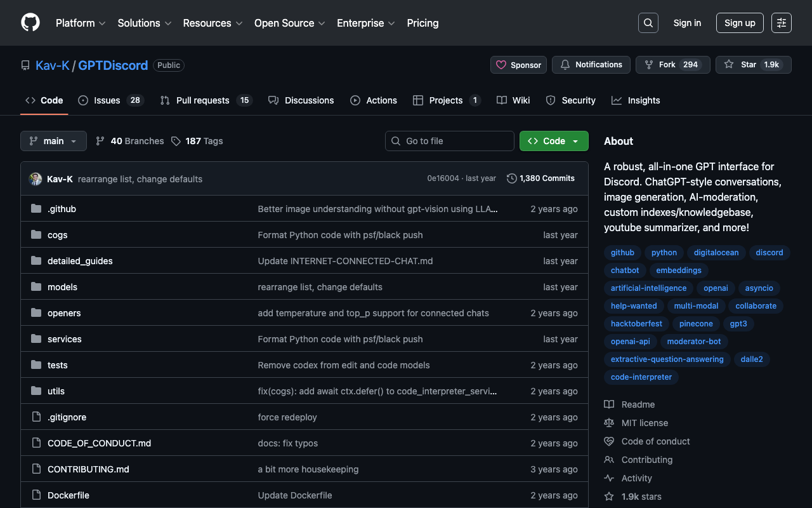Expand the Open Source menu

coord(289,23)
